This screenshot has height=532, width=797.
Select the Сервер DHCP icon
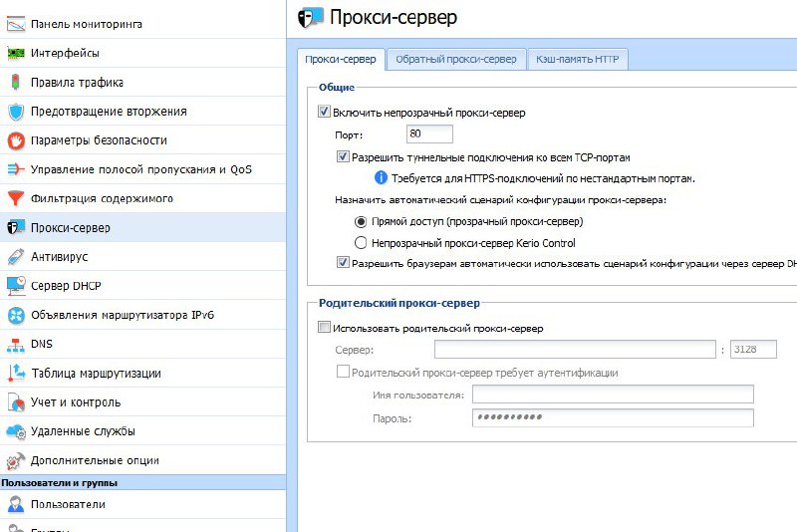(16, 286)
